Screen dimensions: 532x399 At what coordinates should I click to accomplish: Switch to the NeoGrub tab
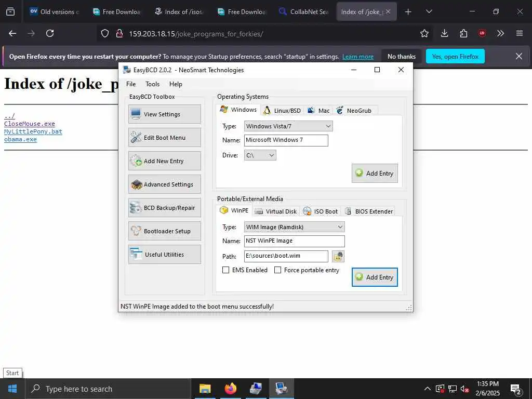coord(355,111)
